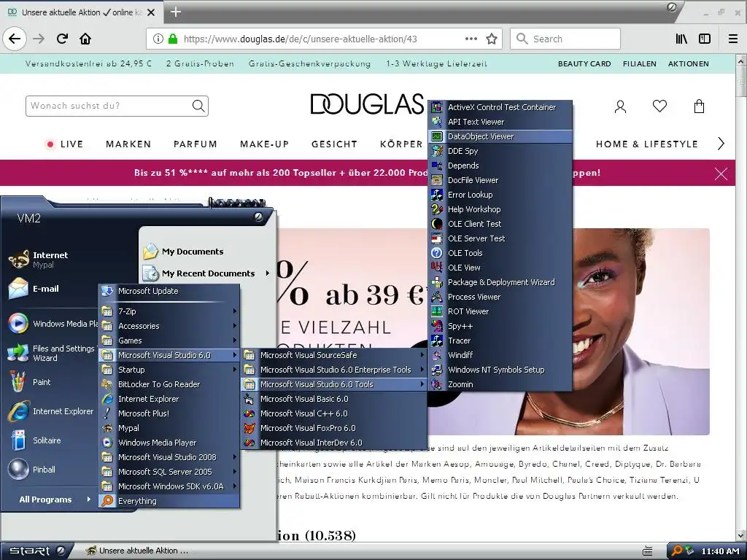This screenshot has width=747, height=560.
Task: Launch Help Workshop
Action: coord(500,209)
